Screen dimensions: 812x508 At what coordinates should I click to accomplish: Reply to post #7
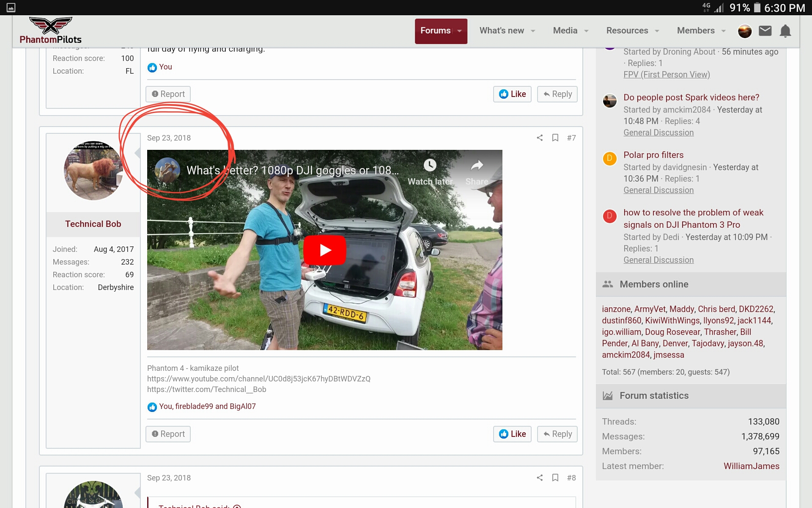pyautogui.click(x=557, y=434)
